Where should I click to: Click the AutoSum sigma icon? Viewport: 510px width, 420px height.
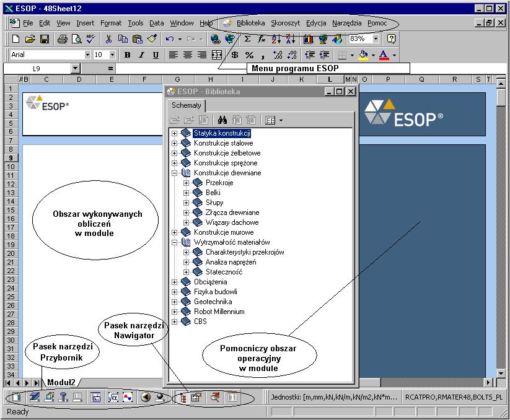[247, 39]
